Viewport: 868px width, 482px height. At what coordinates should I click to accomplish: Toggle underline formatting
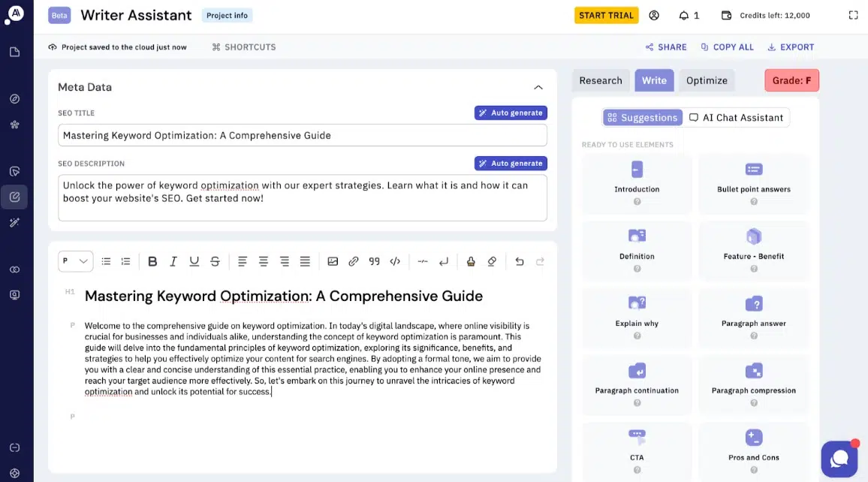tap(194, 261)
